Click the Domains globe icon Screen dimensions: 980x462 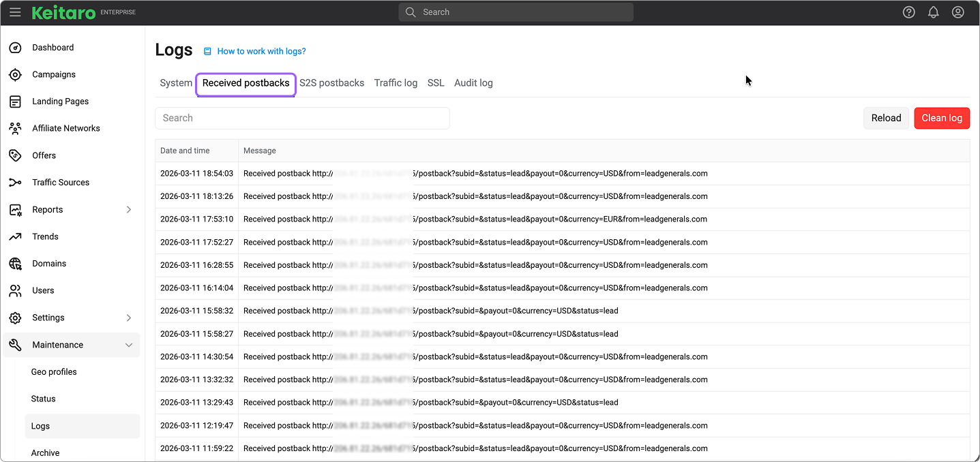point(15,264)
